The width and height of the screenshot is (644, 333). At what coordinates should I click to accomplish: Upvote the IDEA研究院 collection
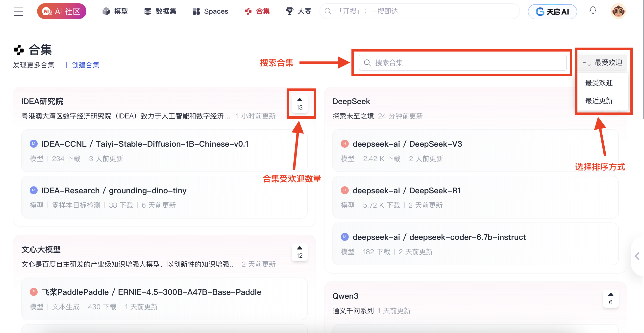click(299, 104)
